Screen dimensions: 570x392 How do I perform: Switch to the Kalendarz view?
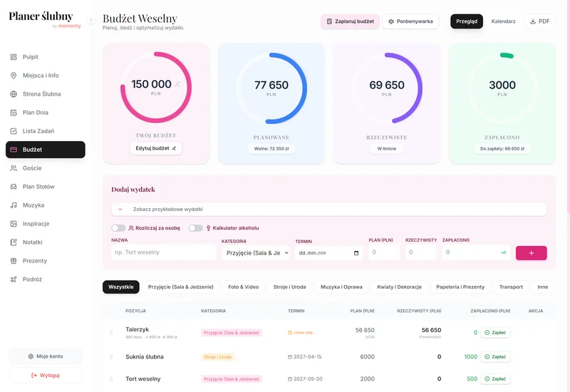click(x=503, y=21)
